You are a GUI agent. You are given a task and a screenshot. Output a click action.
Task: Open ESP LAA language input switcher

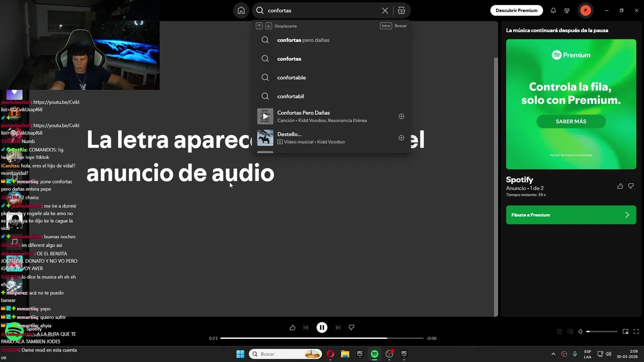pyautogui.click(x=588, y=354)
